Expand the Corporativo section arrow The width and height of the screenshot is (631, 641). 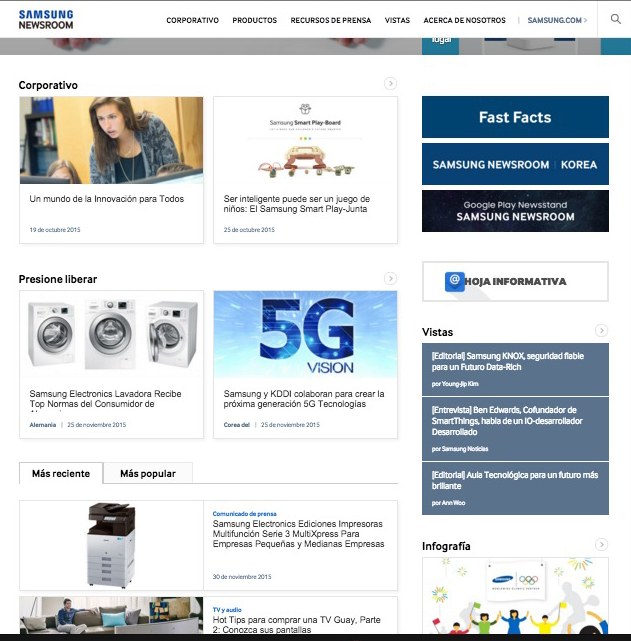click(x=390, y=84)
